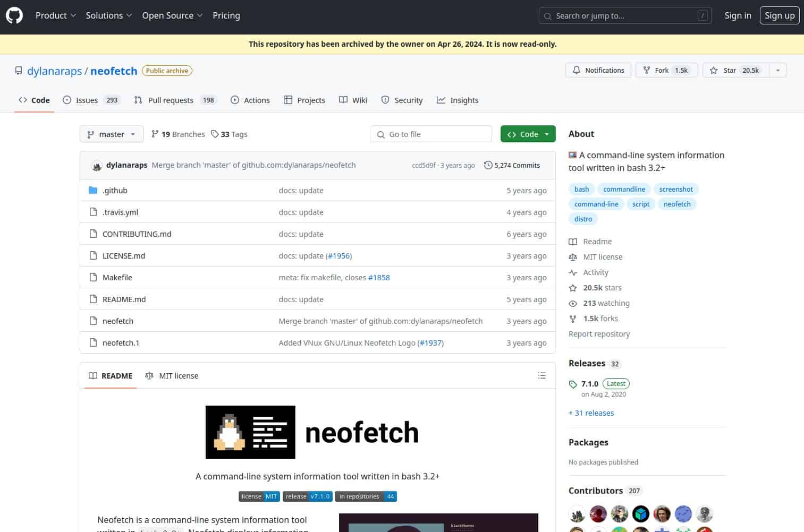Viewport: 804px width, 532px height.
Task: Expand the master branch selector
Action: tap(111, 134)
